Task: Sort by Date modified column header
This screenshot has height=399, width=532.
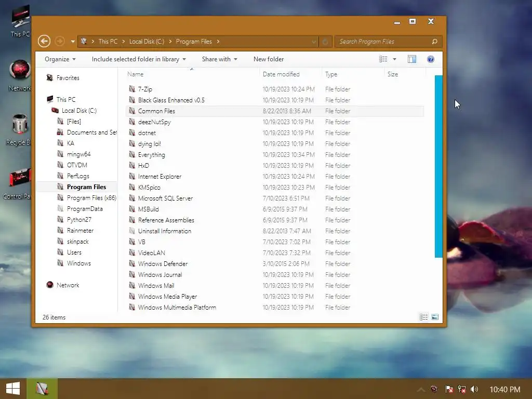Action: [281, 74]
